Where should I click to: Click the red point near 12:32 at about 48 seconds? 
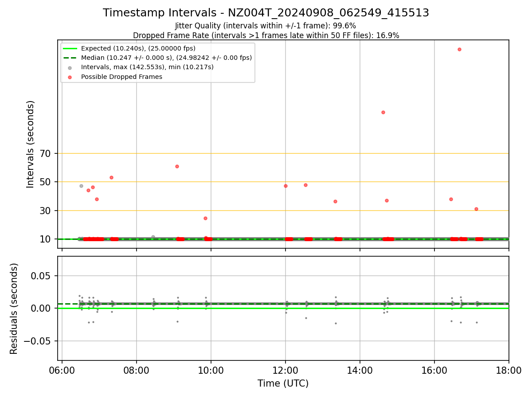coord(305,185)
